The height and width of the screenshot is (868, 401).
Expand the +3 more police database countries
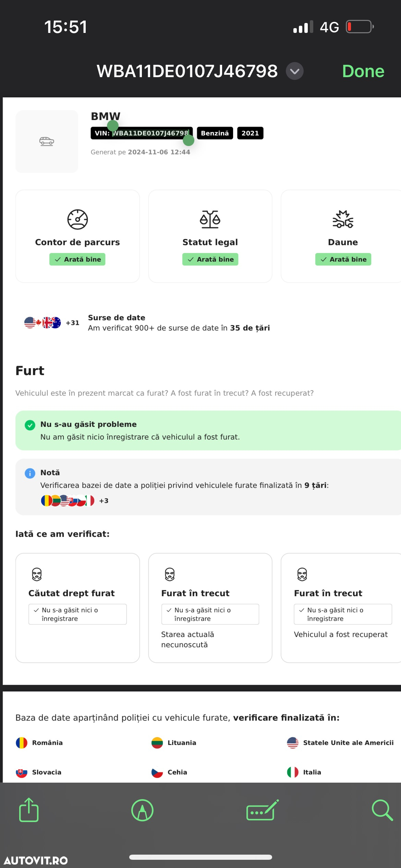click(x=104, y=501)
